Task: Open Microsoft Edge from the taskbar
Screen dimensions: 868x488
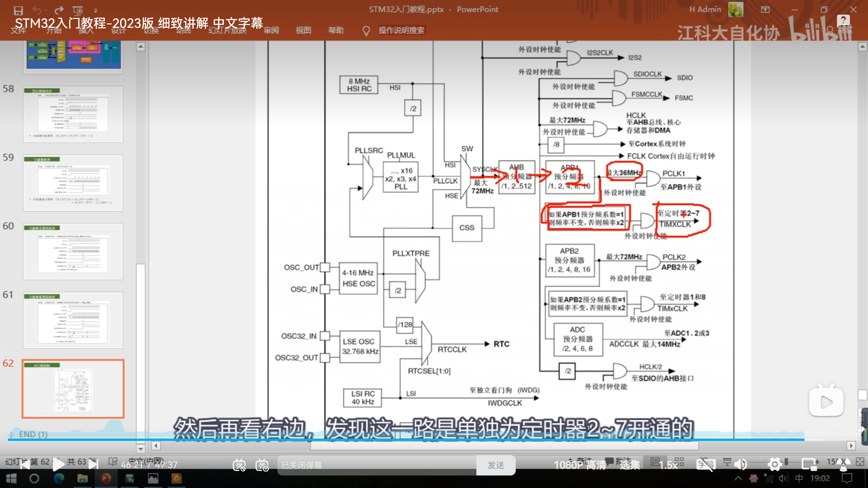Action: [x=59, y=479]
